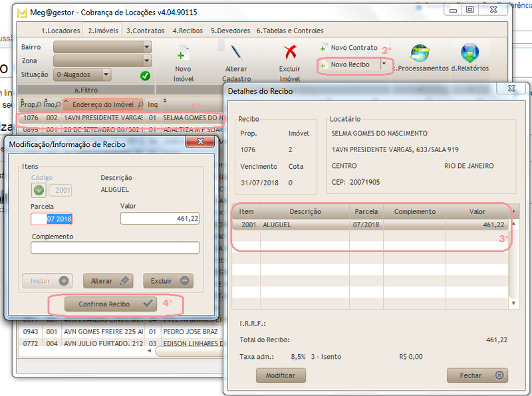Click into the Complemento text field
Screen dimensions: 532x396
pyautogui.click(x=115, y=248)
